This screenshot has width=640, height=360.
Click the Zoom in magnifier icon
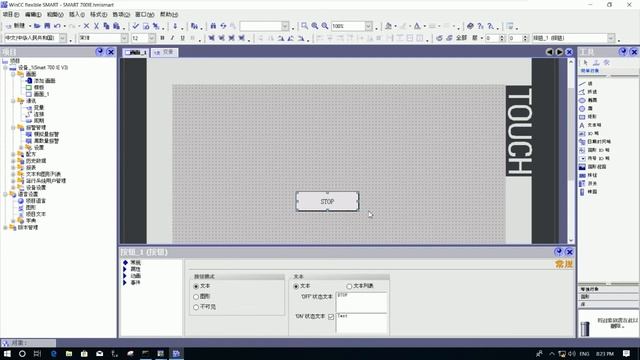(315, 26)
